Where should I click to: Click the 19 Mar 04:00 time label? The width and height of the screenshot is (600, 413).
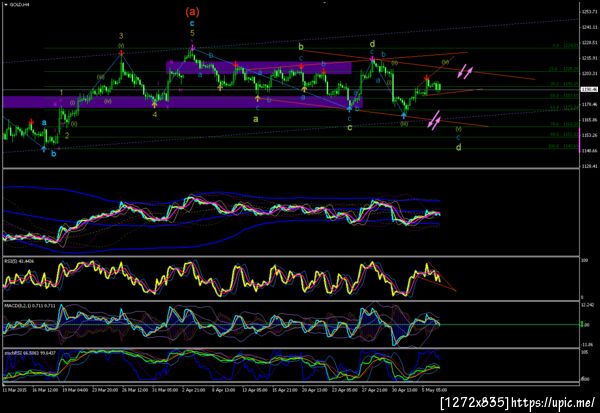[75, 390]
